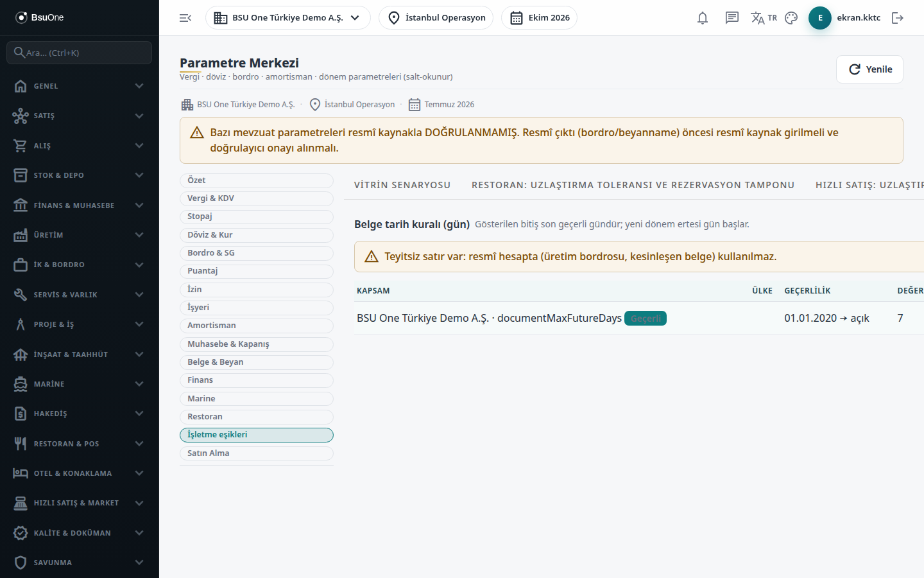This screenshot has height=578, width=924.
Task: Open the Döviz & Kur category
Action: tap(257, 235)
